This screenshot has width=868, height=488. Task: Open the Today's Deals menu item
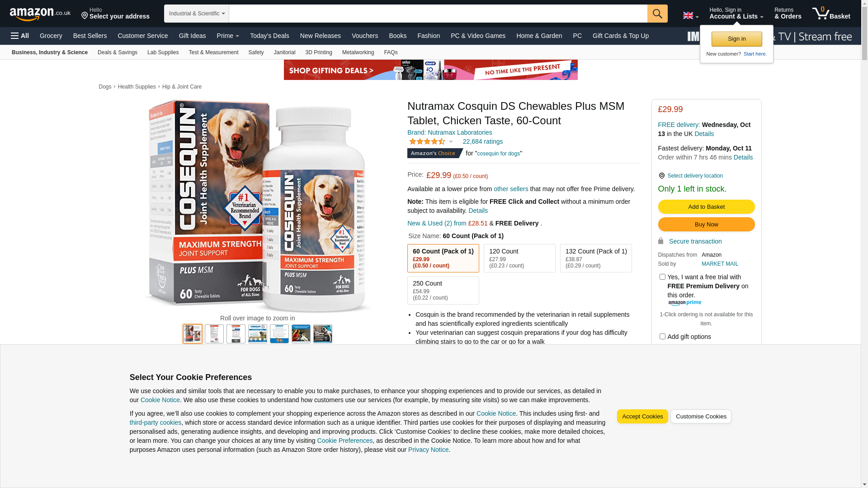coord(269,36)
